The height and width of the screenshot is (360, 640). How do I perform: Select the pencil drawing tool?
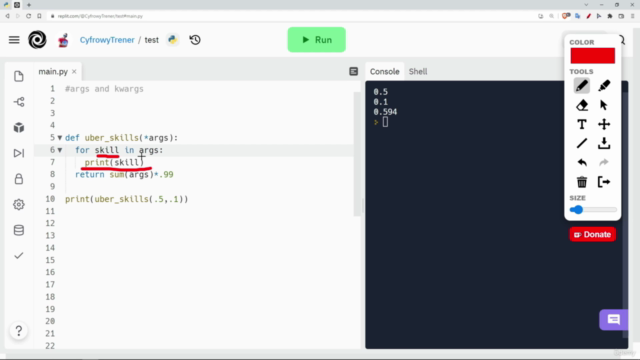[x=582, y=86]
